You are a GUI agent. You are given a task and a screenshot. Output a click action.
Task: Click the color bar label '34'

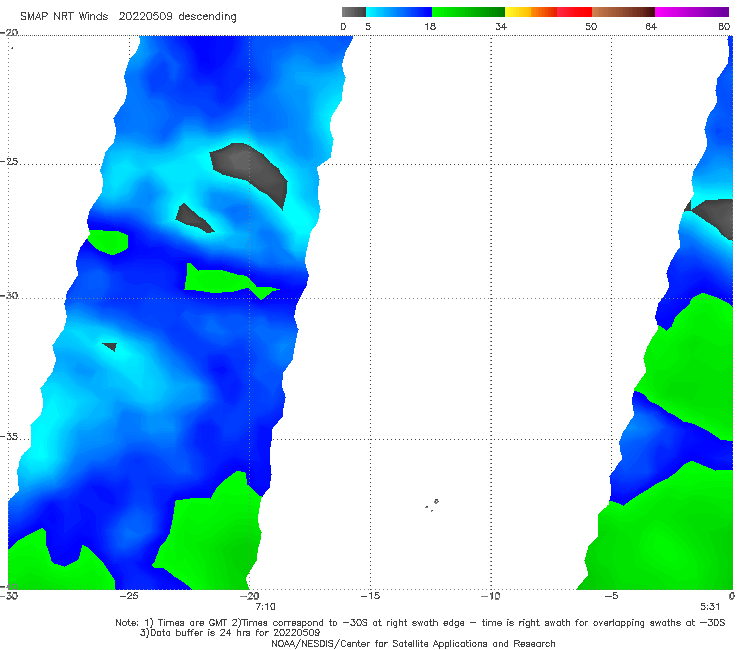tap(501, 27)
